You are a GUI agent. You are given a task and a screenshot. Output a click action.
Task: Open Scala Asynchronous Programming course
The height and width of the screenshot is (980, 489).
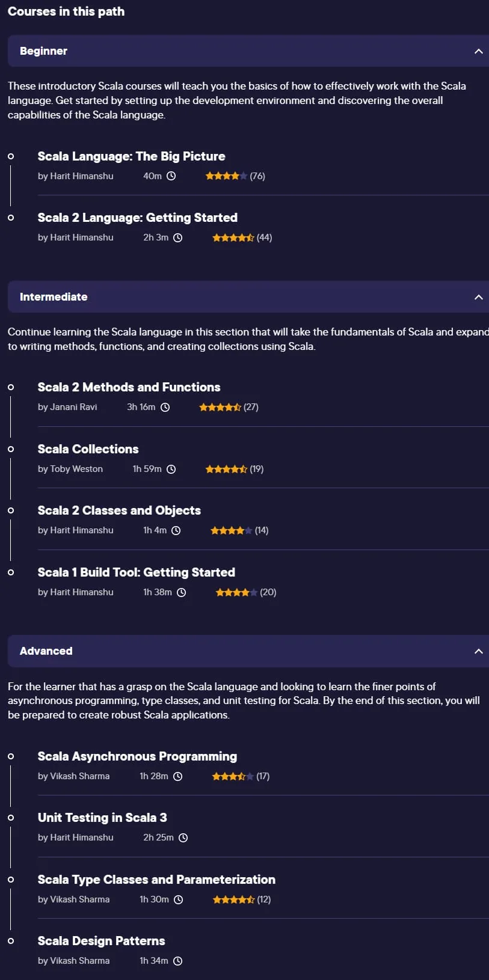click(137, 756)
